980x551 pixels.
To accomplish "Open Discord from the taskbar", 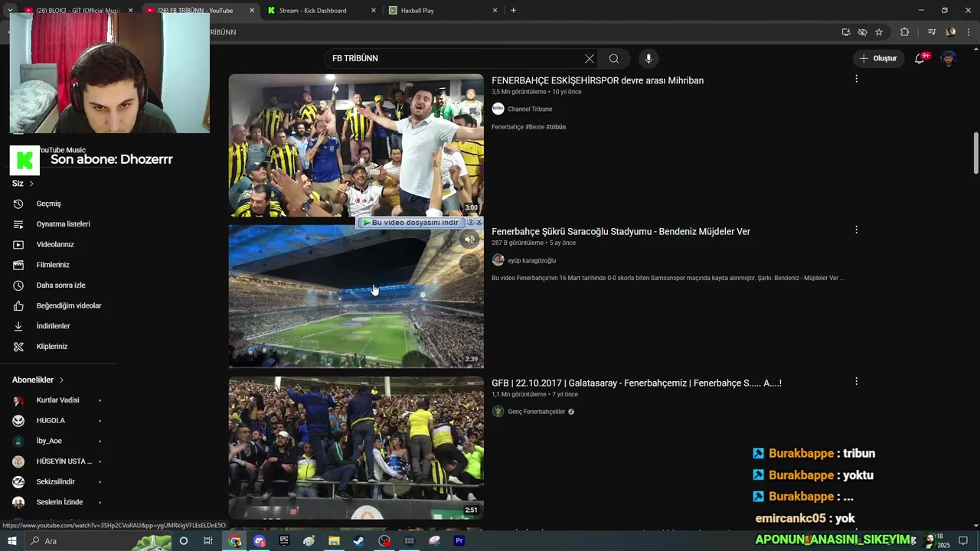I will pos(260,540).
